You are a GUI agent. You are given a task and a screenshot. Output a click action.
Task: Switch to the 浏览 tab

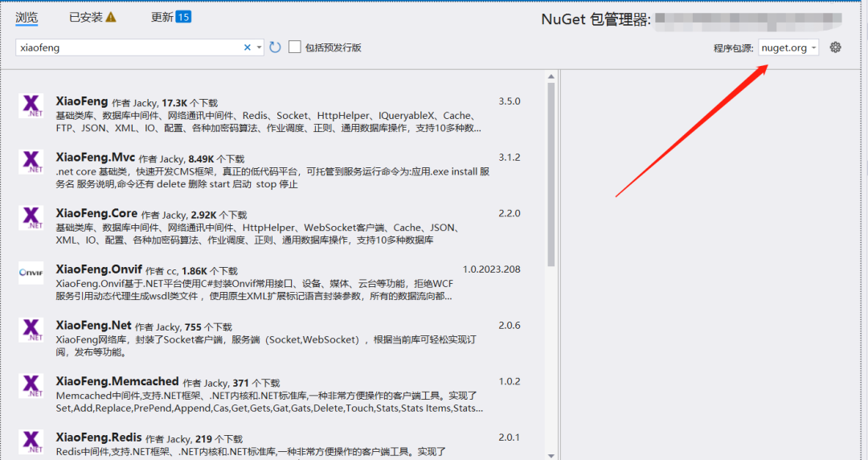click(27, 17)
